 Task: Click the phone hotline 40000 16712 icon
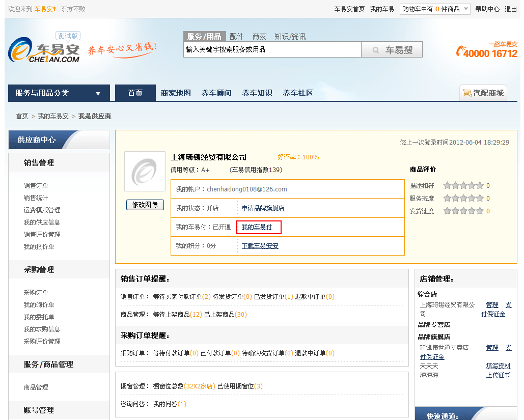[461, 51]
